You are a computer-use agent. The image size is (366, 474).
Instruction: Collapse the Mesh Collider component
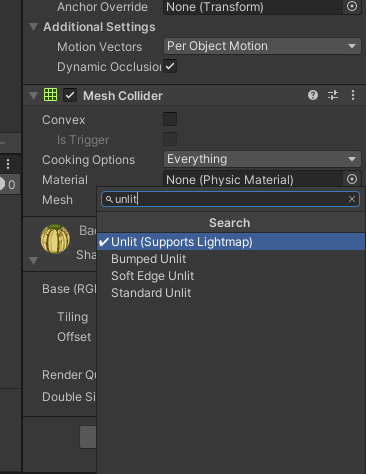click(x=33, y=96)
